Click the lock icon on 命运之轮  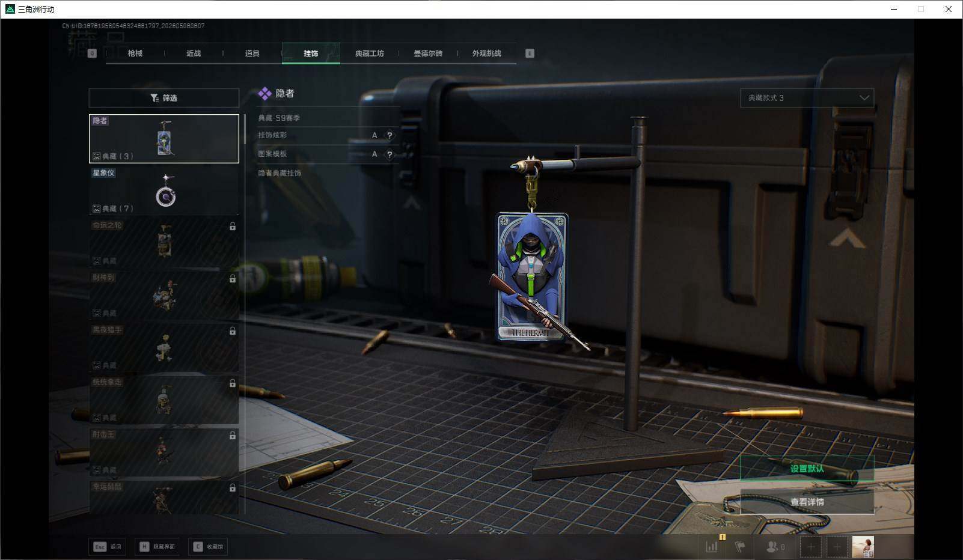(233, 227)
